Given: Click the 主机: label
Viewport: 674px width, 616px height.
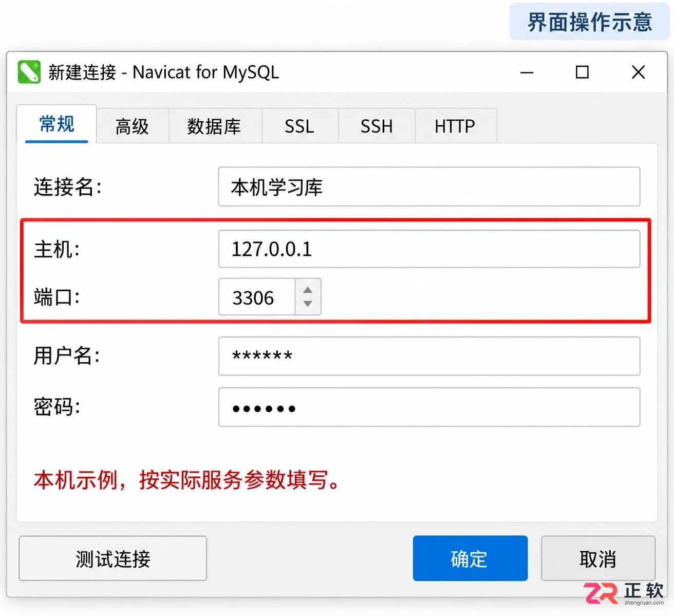Looking at the screenshot, I should point(57,249).
